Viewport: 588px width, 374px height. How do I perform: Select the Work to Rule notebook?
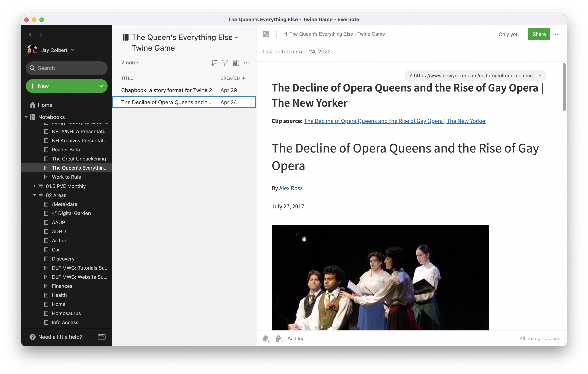[x=66, y=177]
